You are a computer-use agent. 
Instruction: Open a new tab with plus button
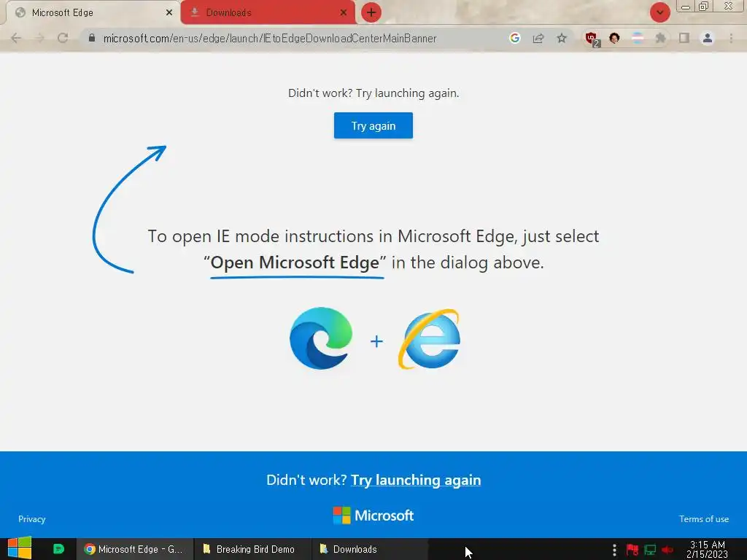pos(371,12)
